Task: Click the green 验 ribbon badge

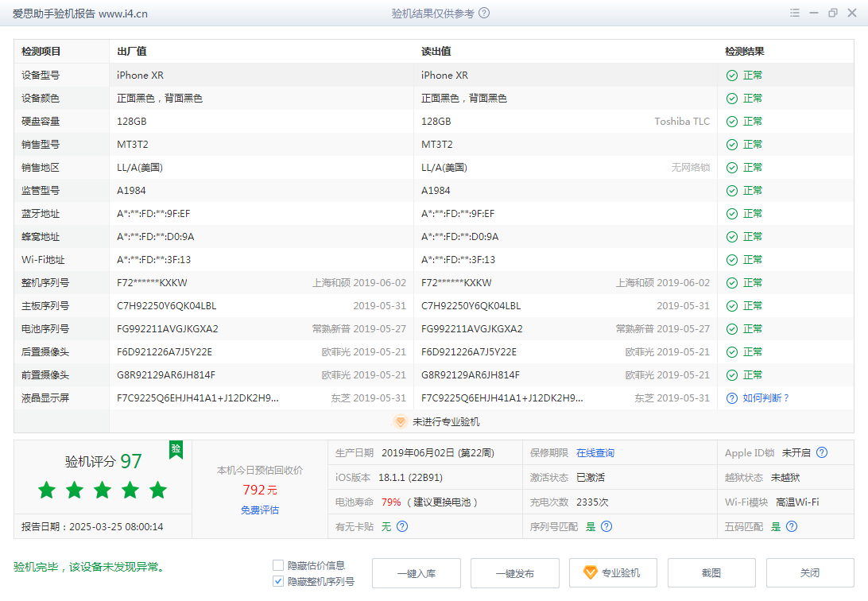Action: click(176, 449)
